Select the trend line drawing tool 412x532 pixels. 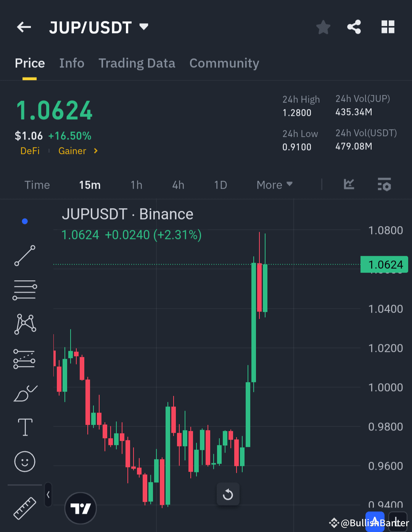tap(24, 256)
